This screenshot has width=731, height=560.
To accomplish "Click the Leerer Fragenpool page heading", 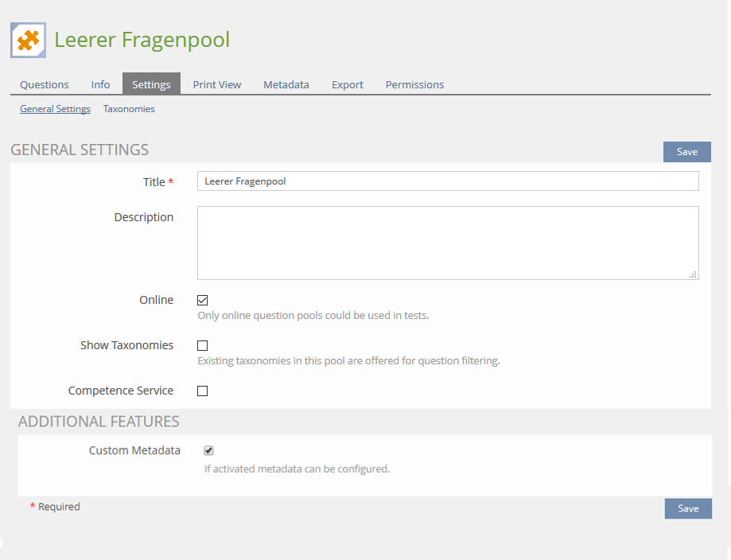I will 142,40.
